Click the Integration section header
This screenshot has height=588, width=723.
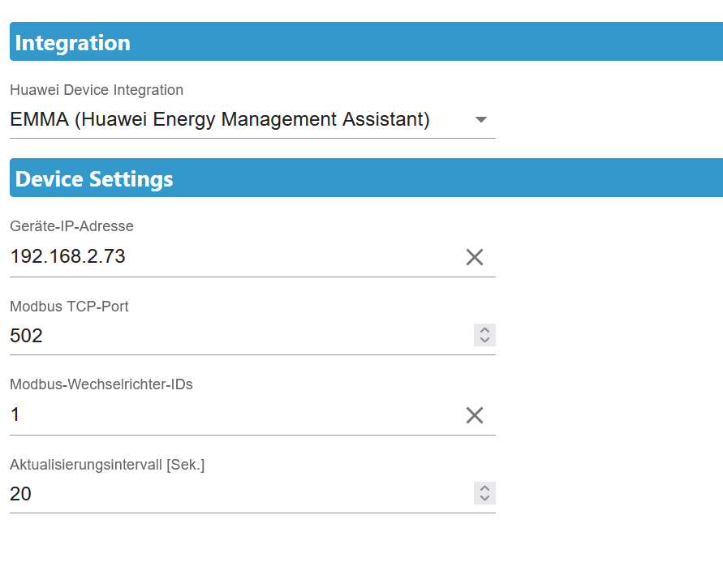pyautogui.click(x=365, y=42)
